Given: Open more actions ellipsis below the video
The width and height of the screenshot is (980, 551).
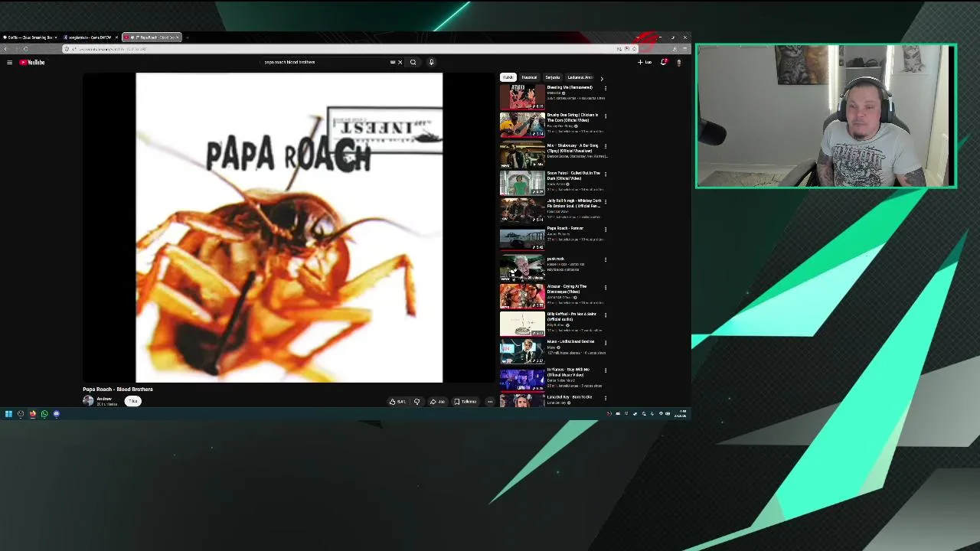Looking at the screenshot, I should [x=490, y=401].
